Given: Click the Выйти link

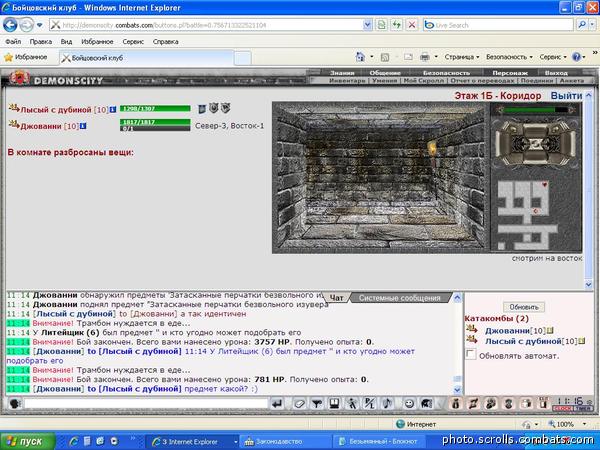Looking at the screenshot, I should pos(566,96).
